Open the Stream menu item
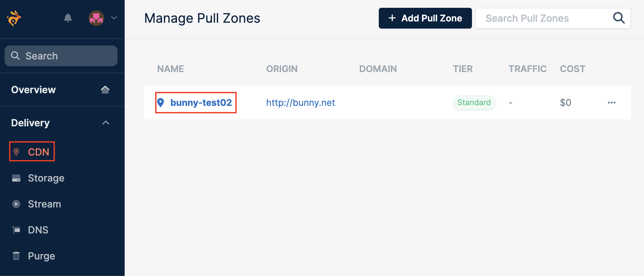 pyautogui.click(x=44, y=204)
